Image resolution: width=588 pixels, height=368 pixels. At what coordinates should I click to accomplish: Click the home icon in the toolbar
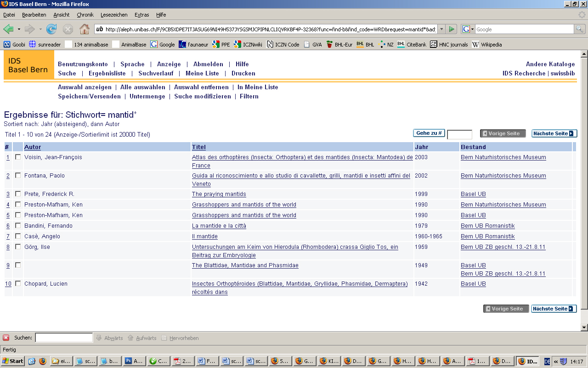click(x=85, y=29)
